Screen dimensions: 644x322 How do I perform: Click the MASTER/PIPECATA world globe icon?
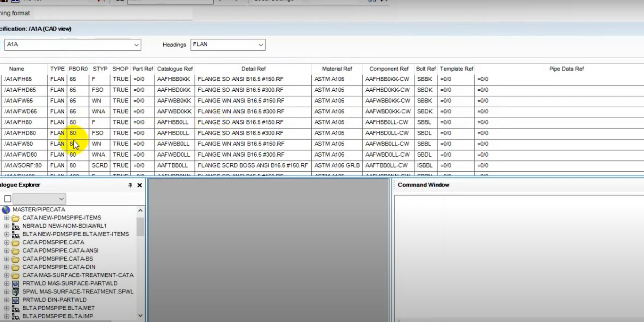tap(6, 210)
